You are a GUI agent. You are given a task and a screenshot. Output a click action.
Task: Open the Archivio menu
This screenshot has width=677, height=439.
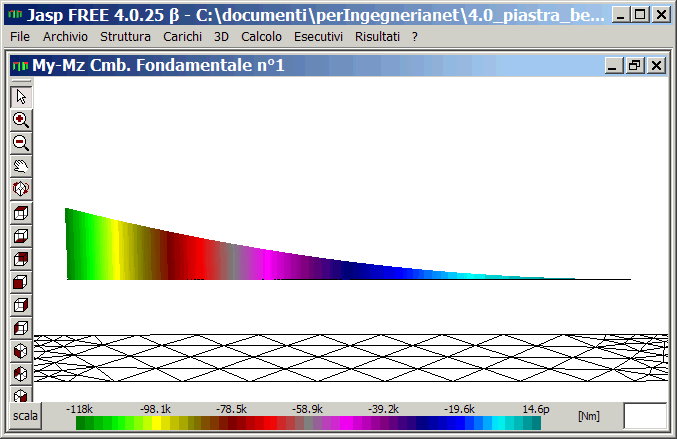point(65,37)
